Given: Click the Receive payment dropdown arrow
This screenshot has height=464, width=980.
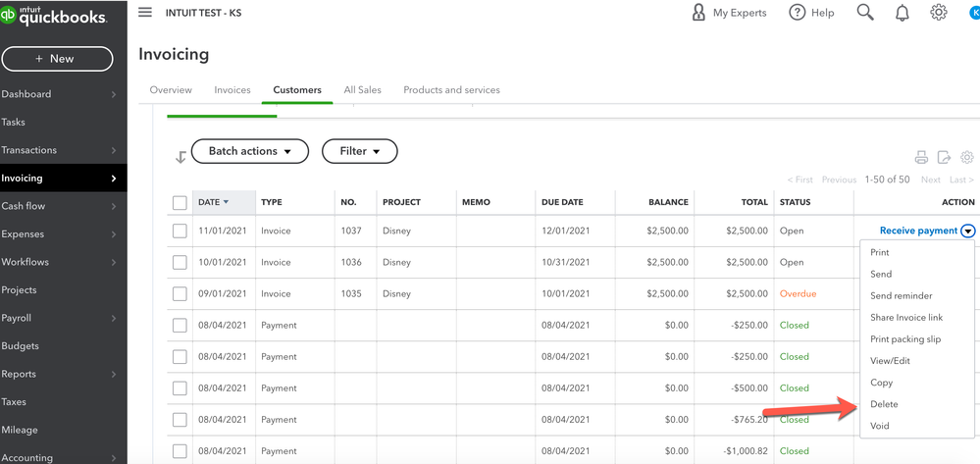Looking at the screenshot, I should (x=968, y=231).
